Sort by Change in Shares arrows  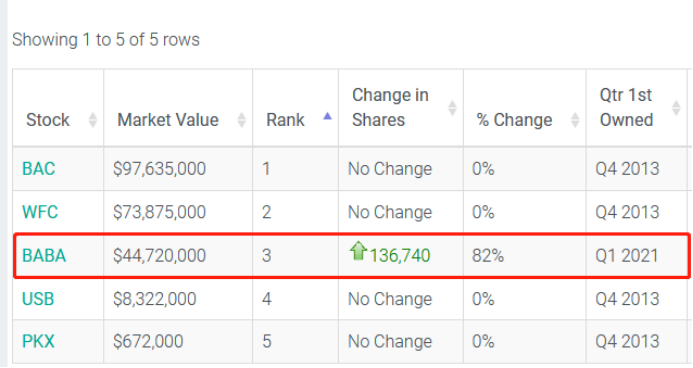point(452,108)
